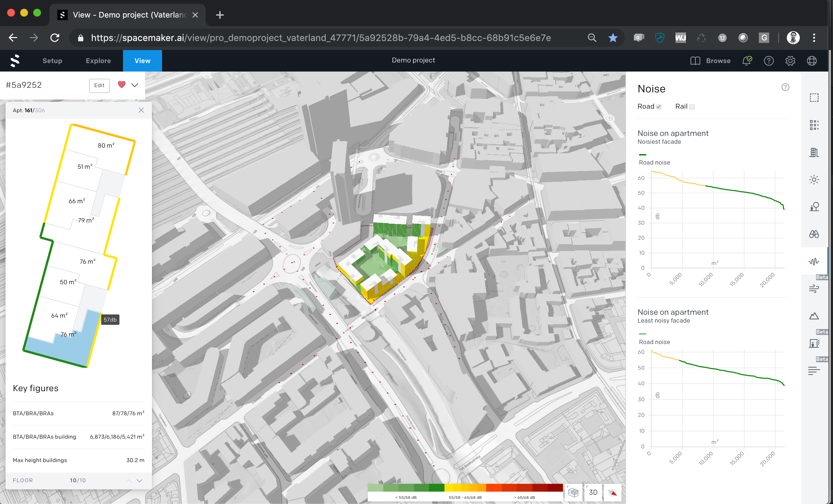Uncheck the Road noise checkbox
This screenshot has width=833, height=504.
pyautogui.click(x=659, y=107)
